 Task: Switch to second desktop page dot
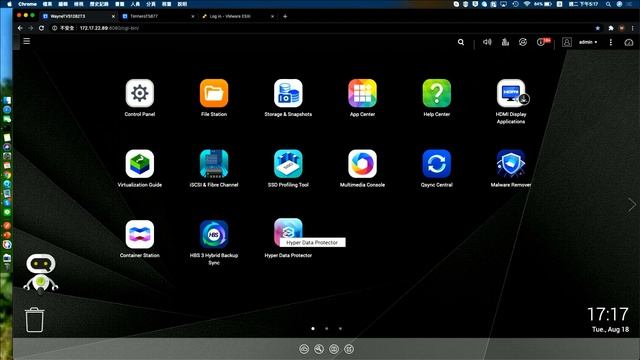click(327, 329)
